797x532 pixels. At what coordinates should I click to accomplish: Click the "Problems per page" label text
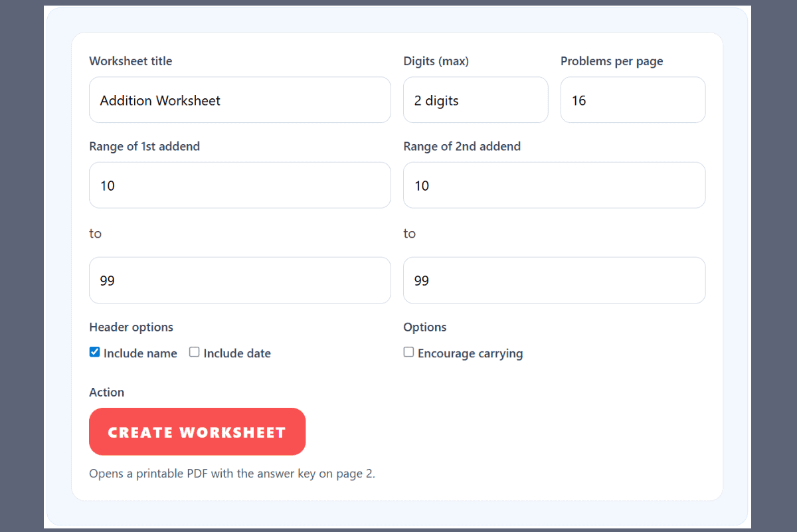tap(612, 61)
